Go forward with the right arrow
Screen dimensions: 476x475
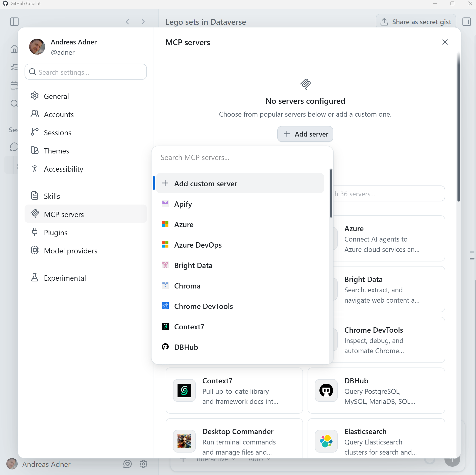pos(143,22)
